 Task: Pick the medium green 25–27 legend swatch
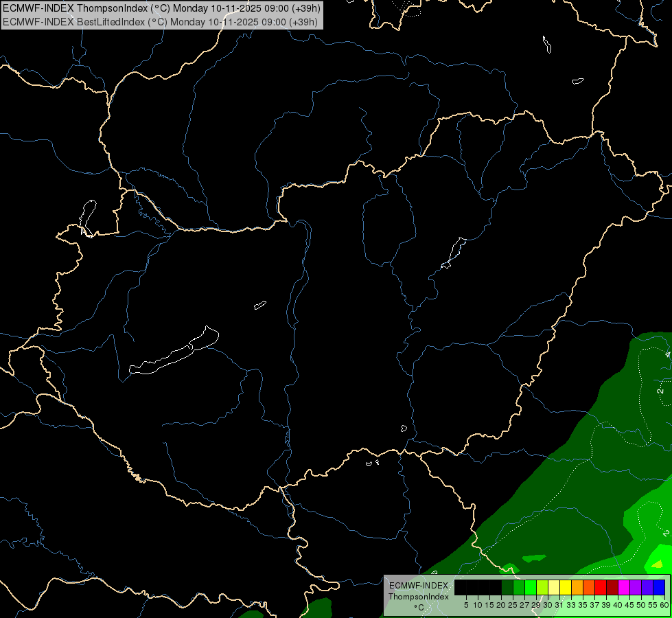[518, 587]
